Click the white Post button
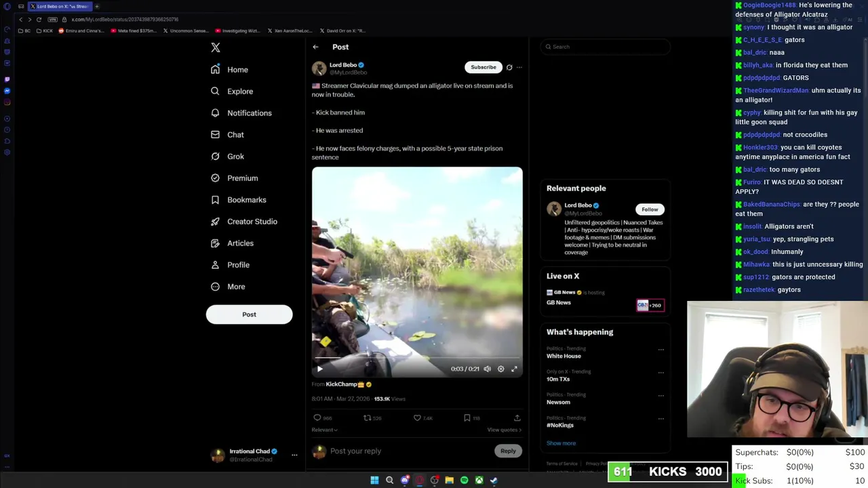Viewport: 868px width, 488px height. coord(249,314)
